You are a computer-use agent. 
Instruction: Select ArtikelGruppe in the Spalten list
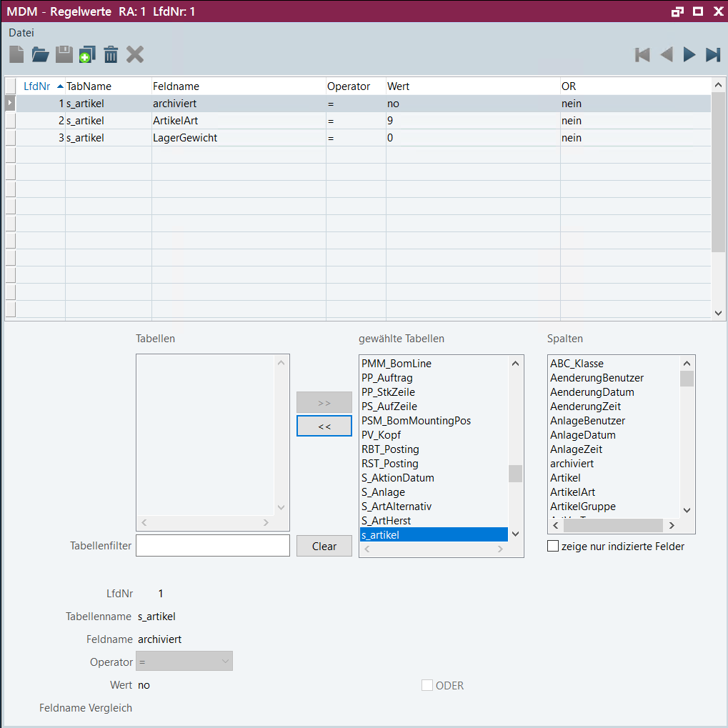582,507
